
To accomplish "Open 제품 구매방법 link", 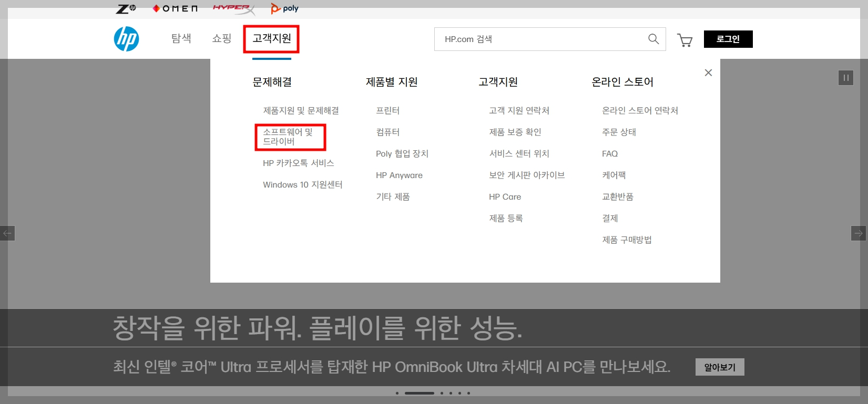I will [x=627, y=240].
